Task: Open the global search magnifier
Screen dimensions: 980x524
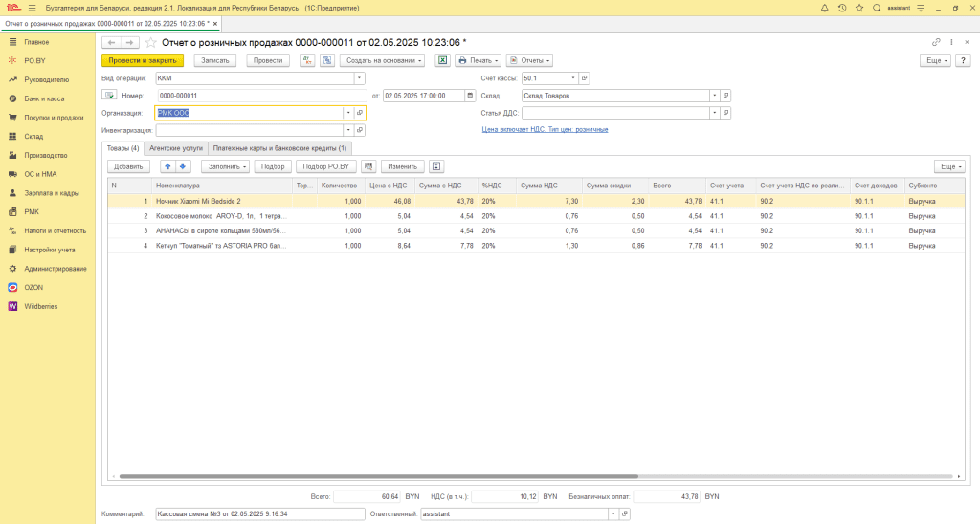Action: tap(877, 8)
